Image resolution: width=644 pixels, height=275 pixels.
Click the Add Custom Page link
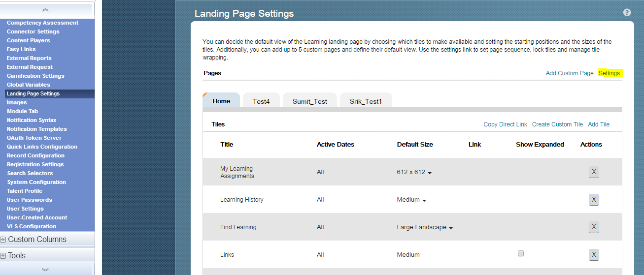[x=570, y=73]
